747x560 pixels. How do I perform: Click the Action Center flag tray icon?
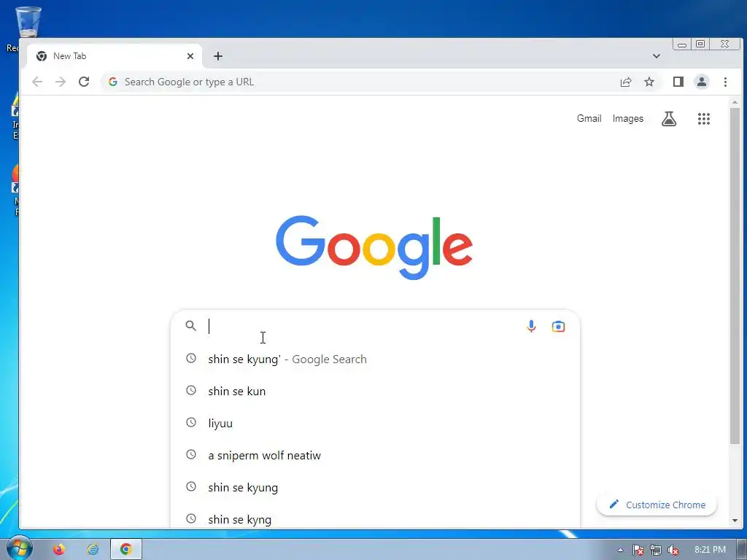click(x=638, y=550)
